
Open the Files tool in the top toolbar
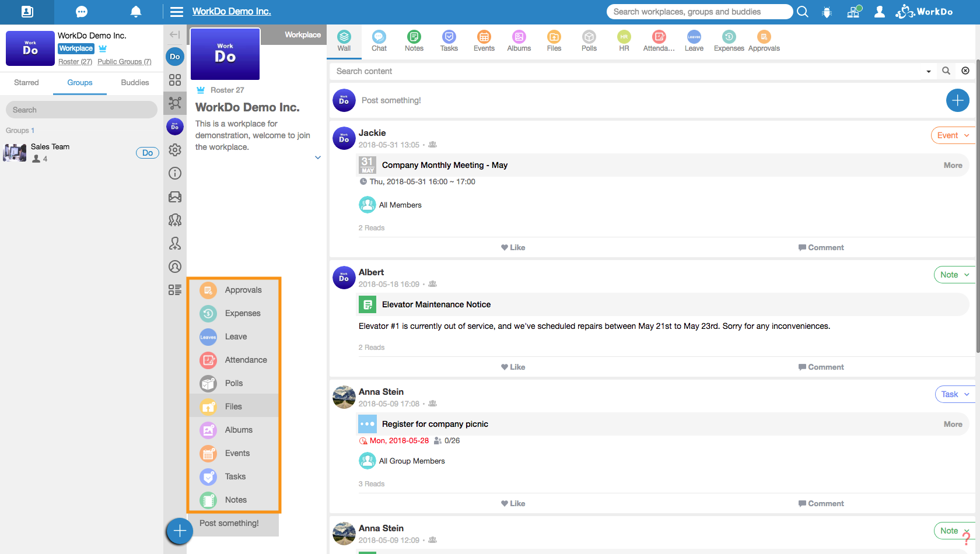tap(554, 41)
